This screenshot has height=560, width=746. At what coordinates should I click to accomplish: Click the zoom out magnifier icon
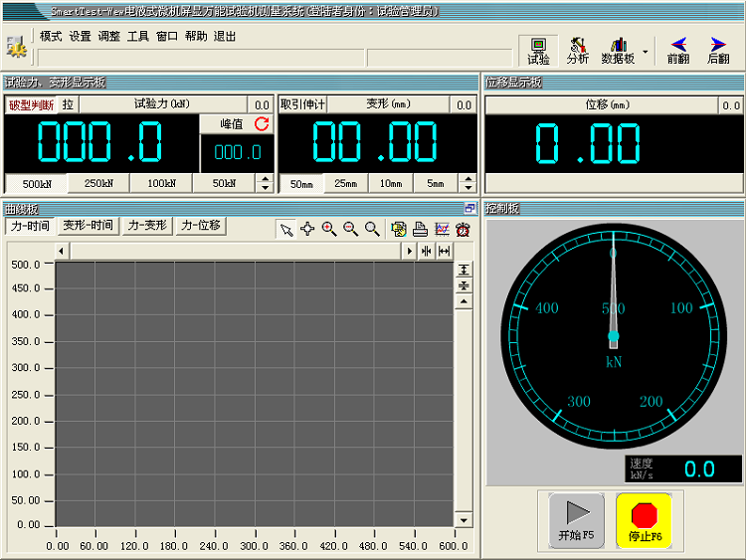[351, 230]
